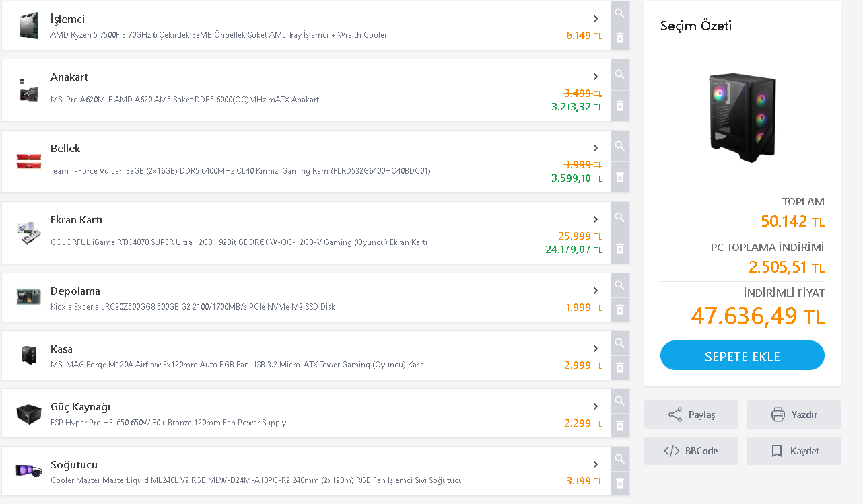Click the search icon in Depolama row
Image resolution: width=863 pixels, height=504 pixels.
[620, 285]
